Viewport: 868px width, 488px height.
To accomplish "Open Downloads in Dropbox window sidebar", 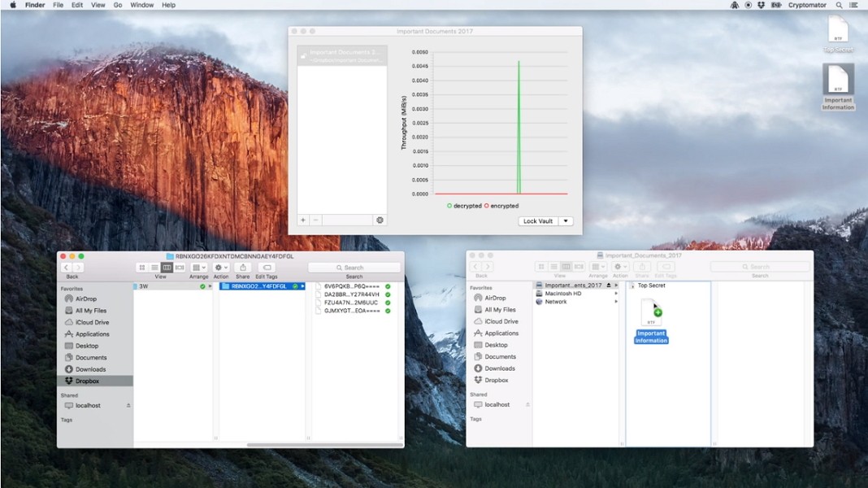I will [90, 369].
